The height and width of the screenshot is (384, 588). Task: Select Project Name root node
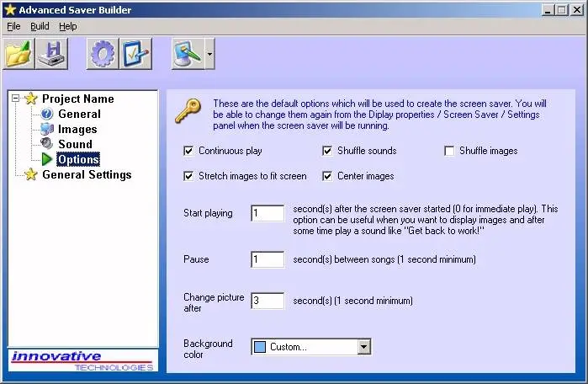click(78, 99)
